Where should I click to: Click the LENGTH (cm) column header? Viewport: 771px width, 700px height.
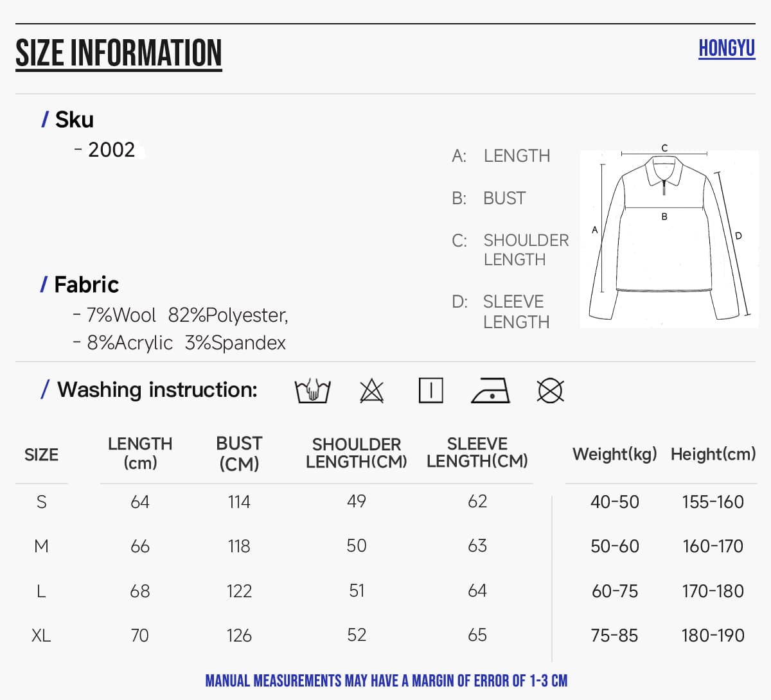point(140,453)
